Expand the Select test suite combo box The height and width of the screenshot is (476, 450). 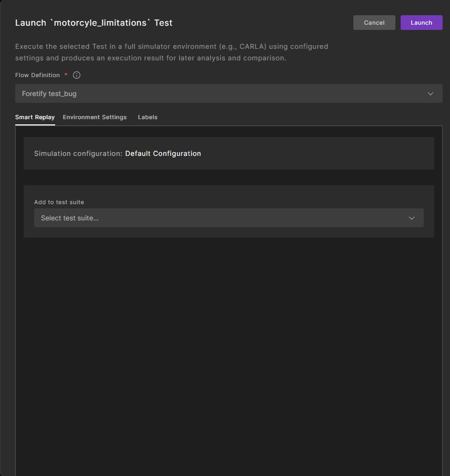click(228, 218)
